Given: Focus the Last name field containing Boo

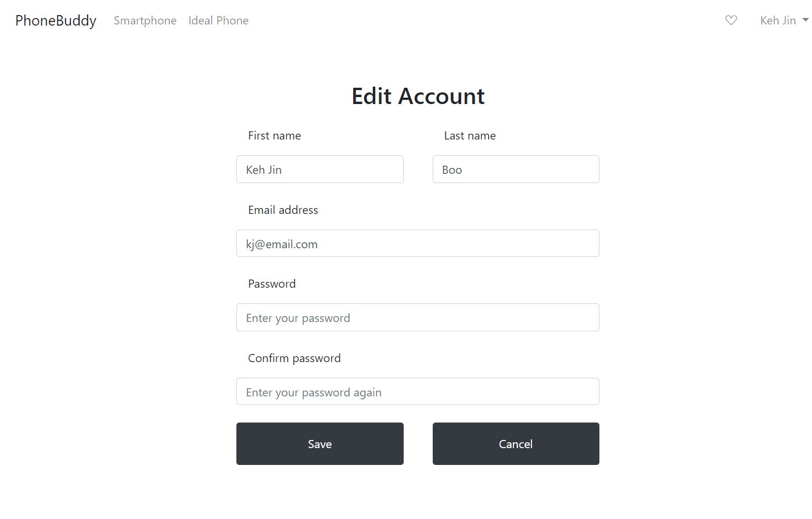Looking at the screenshot, I should 516,169.
